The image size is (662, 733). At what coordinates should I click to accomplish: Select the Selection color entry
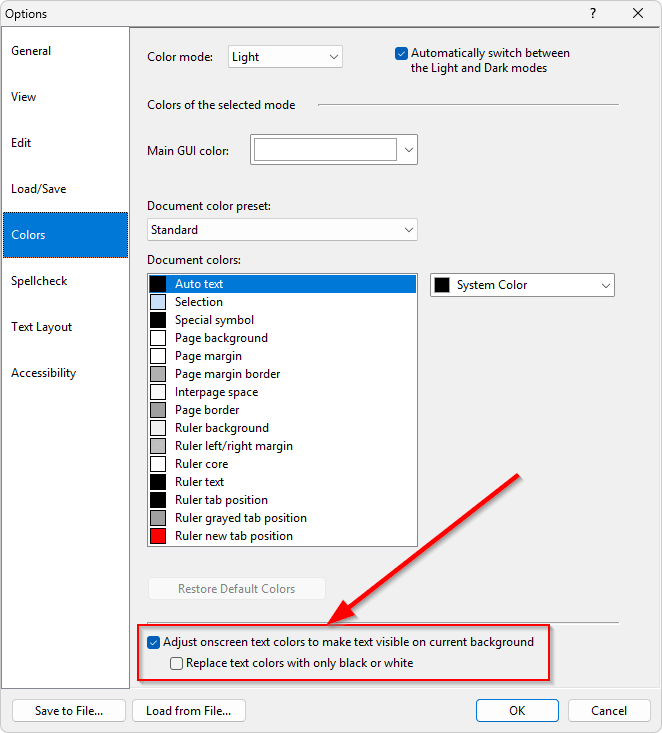[282, 302]
